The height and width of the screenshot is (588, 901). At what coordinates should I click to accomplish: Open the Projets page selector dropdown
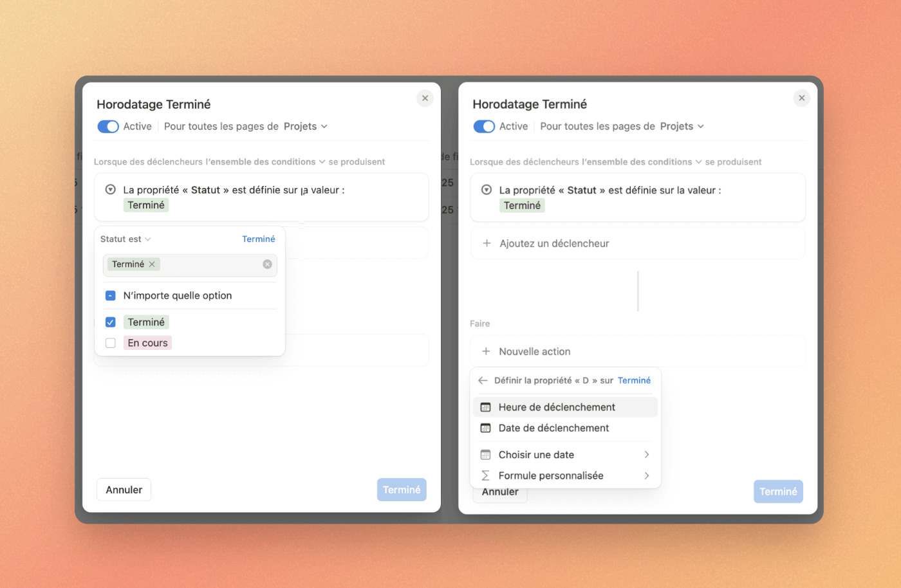pyautogui.click(x=306, y=126)
